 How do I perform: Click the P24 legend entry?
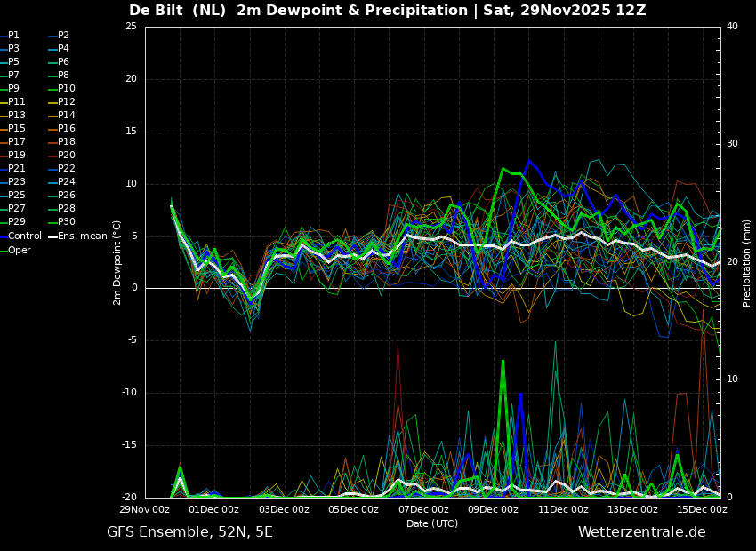pos(61,181)
